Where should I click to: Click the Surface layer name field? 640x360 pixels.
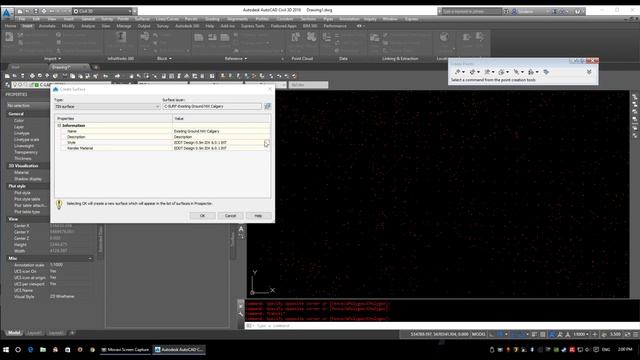click(x=212, y=106)
